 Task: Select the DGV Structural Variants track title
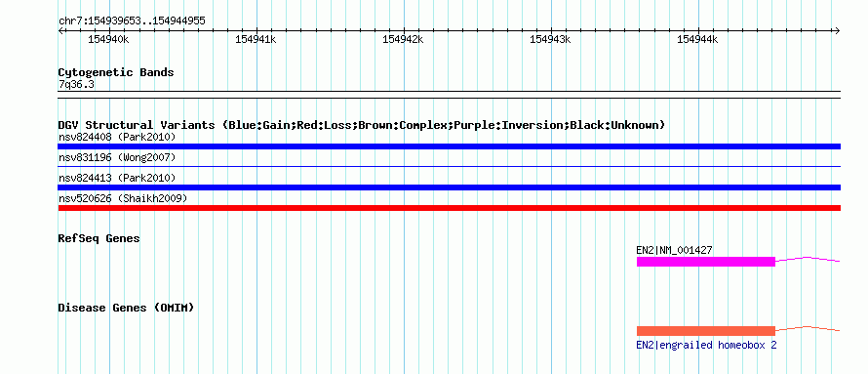coord(362,125)
